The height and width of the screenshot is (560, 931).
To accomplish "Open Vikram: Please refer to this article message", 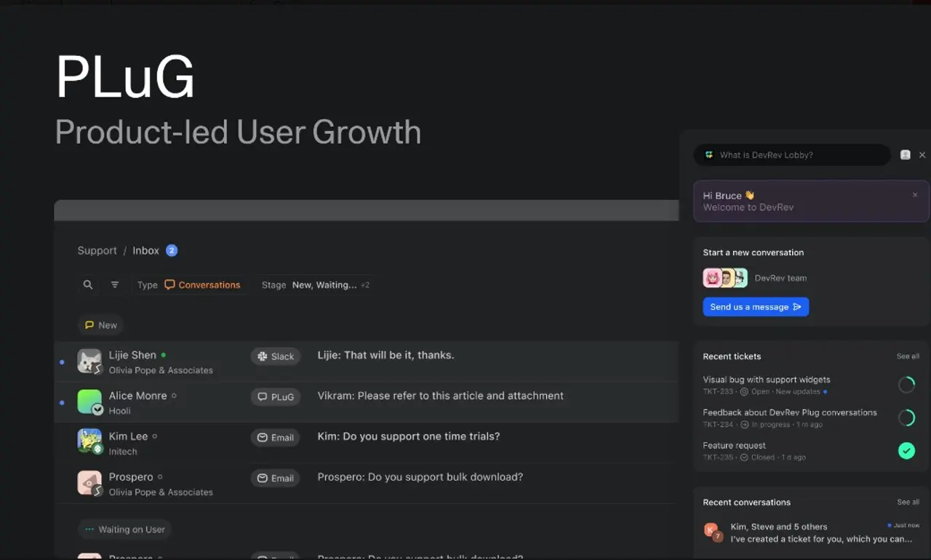I will pos(441,396).
